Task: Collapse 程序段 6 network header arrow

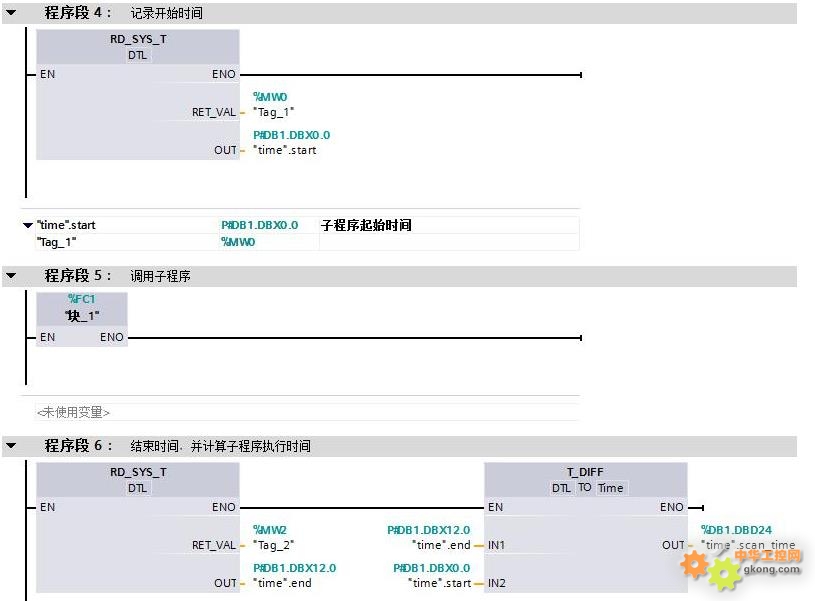Action: [x=11, y=446]
